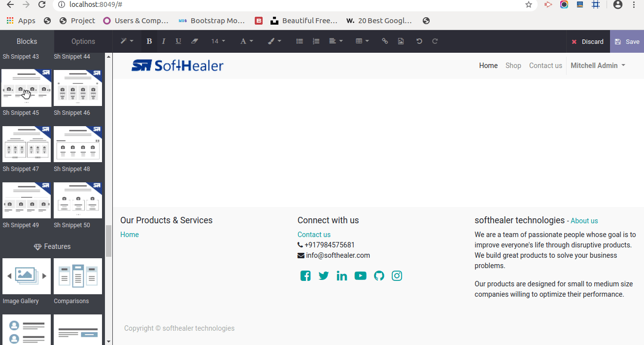Switch to the Options tab
This screenshot has width=644, height=345.
pyautogui.click(x=83, y=41)
